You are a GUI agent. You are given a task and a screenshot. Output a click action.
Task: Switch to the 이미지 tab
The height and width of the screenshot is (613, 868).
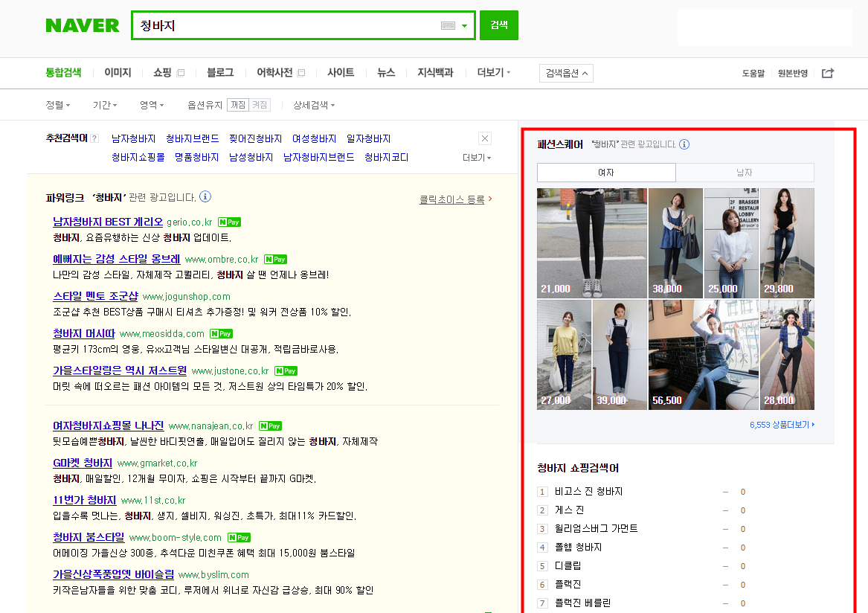coord(118,73)
